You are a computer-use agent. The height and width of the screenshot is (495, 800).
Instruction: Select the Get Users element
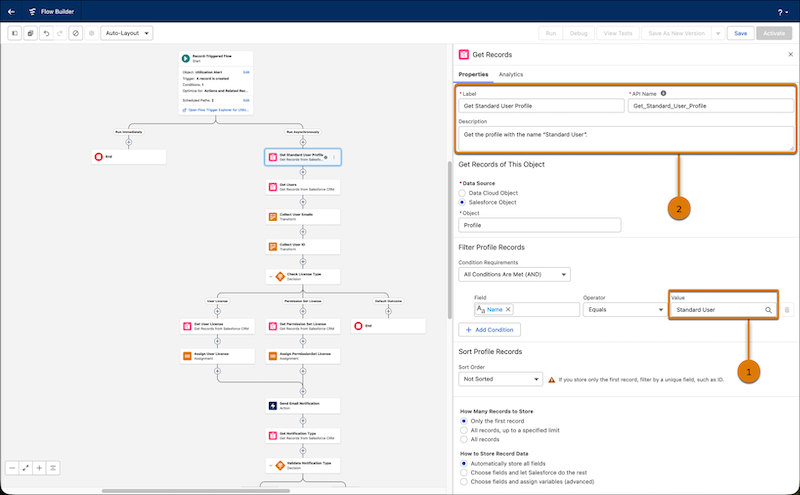[x=303, y=187]
